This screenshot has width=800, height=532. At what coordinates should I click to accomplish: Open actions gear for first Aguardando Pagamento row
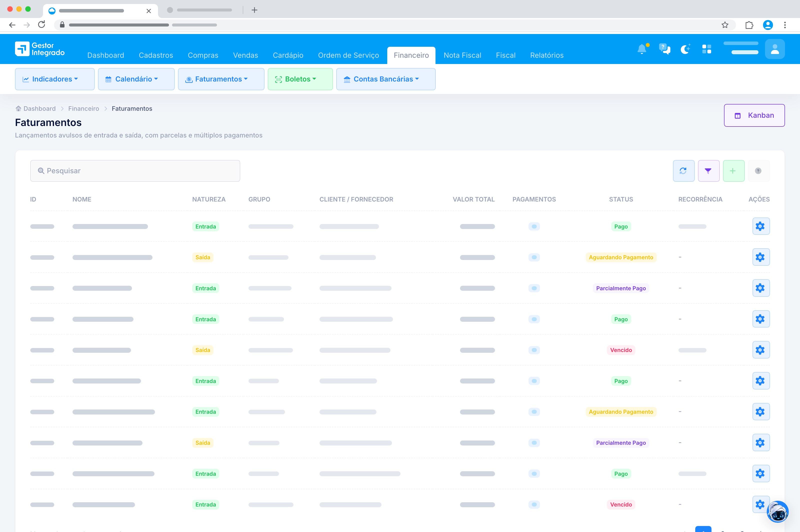(761, 257)
